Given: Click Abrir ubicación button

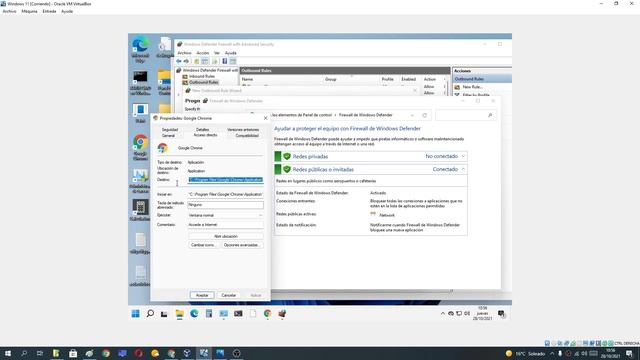Looking at the screenshot, I should point(226,236).
